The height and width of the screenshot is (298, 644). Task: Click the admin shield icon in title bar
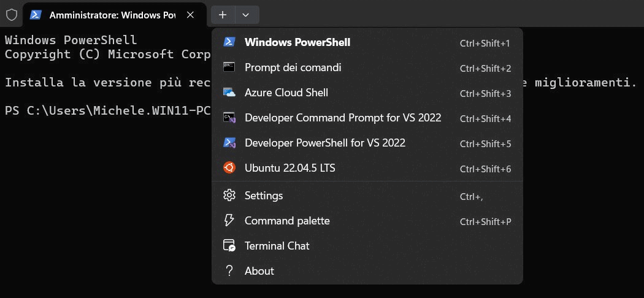click(12, 15)
